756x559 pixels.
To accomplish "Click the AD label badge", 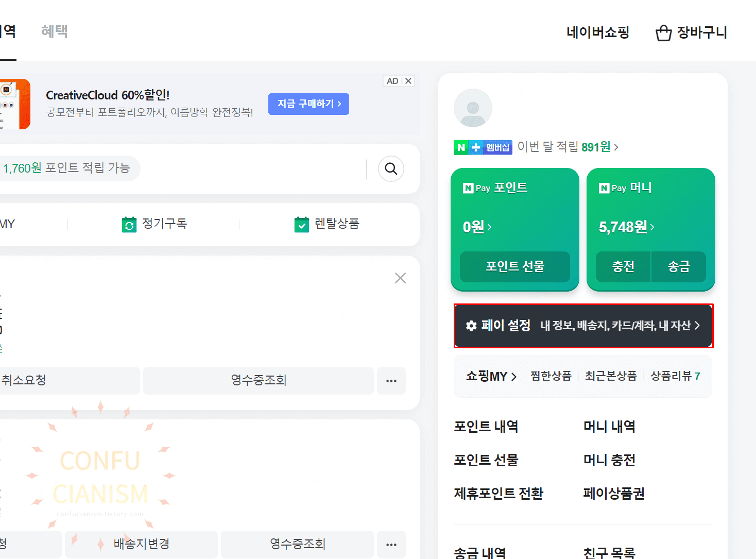I will point(392,81).
